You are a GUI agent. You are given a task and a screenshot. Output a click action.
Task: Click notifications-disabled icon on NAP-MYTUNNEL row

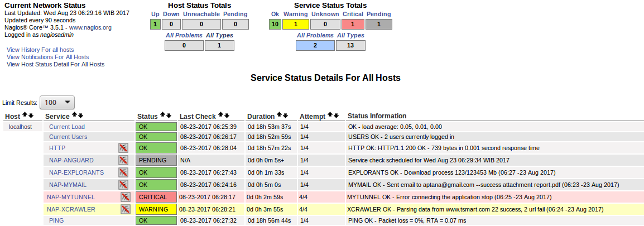[x=126, y=197]
